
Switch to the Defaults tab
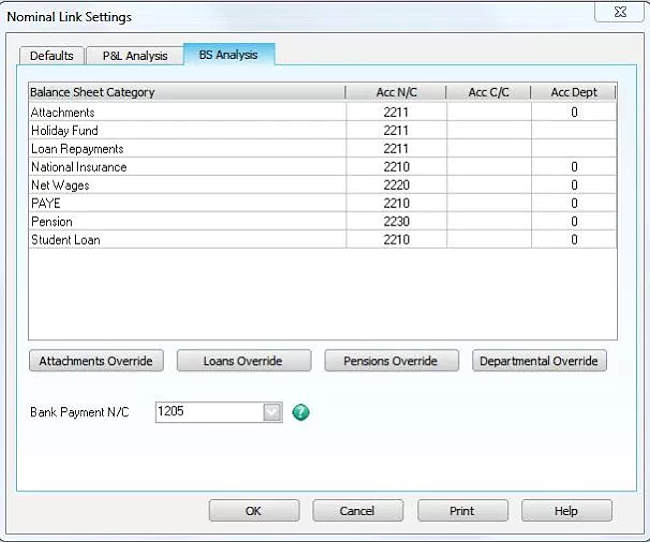pos(52,56)
